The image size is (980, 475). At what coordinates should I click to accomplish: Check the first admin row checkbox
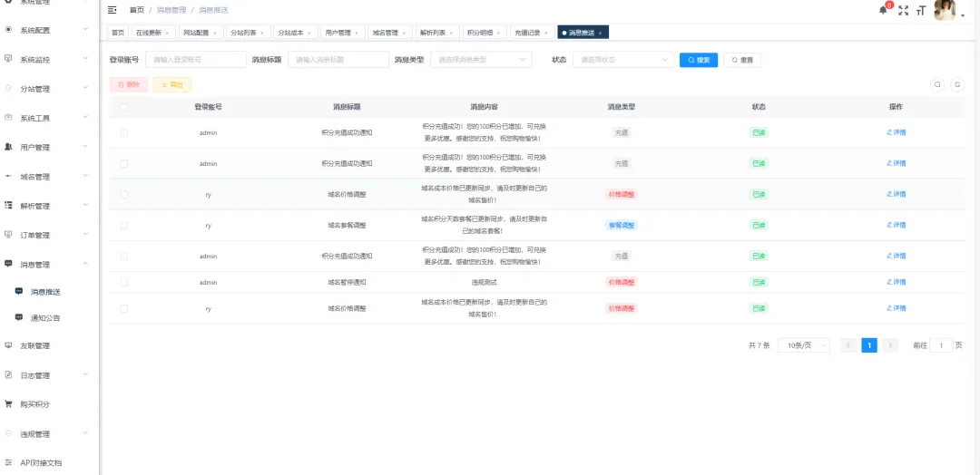tap(124, 132)
